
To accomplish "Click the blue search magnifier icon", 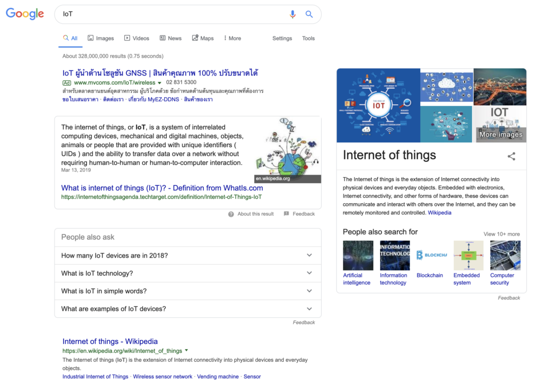I will click(x=309, y=14).
